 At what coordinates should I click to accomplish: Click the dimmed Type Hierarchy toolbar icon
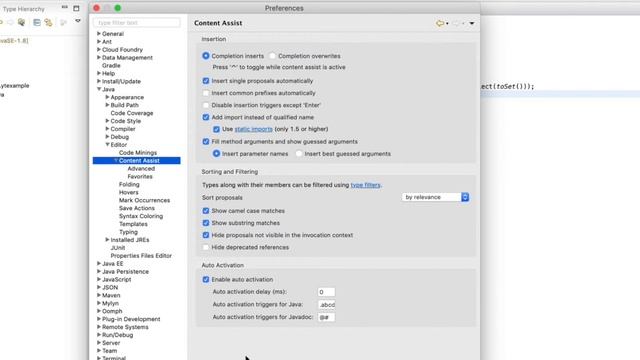(x=63, y=22)
